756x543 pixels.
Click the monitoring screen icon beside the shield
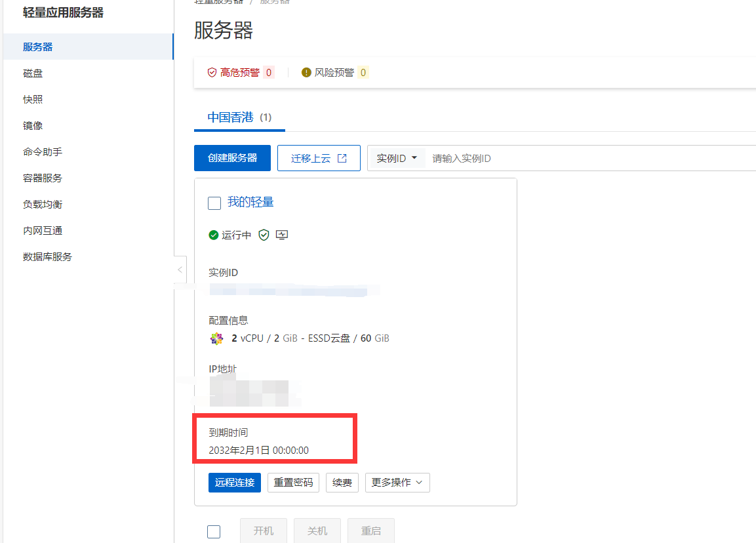pyautogui.click(x=282, y=235)
